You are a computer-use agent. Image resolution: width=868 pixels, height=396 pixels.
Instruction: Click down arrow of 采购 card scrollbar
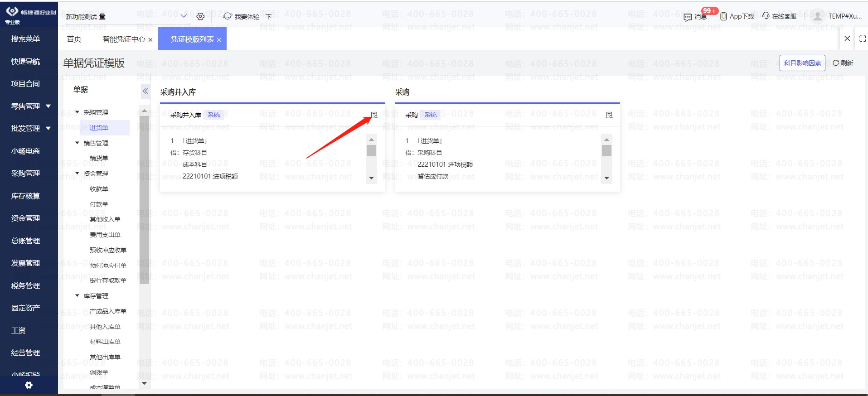[607, 178]
